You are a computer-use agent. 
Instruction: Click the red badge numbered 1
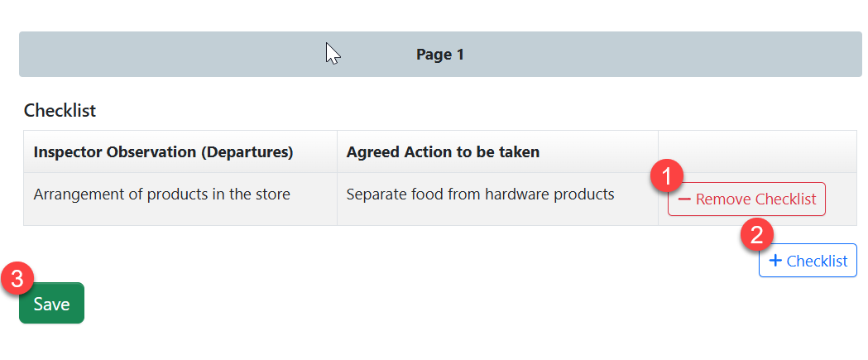click(x=668, y=175)
